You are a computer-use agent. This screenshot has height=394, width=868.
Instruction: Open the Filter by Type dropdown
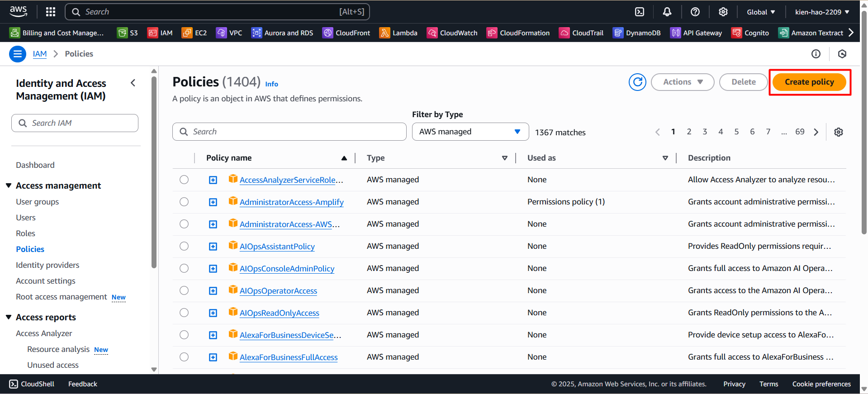(470, 132)
